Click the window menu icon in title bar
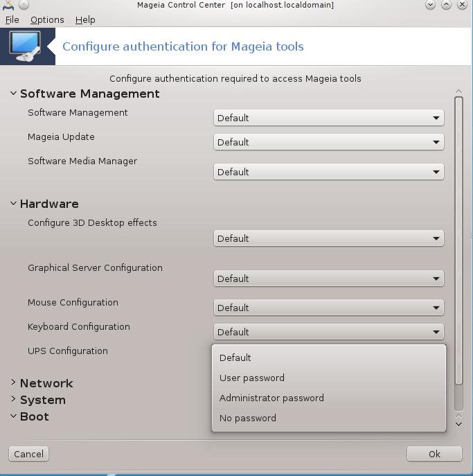Viewport: 473px width, 476px height. (8, 5)
